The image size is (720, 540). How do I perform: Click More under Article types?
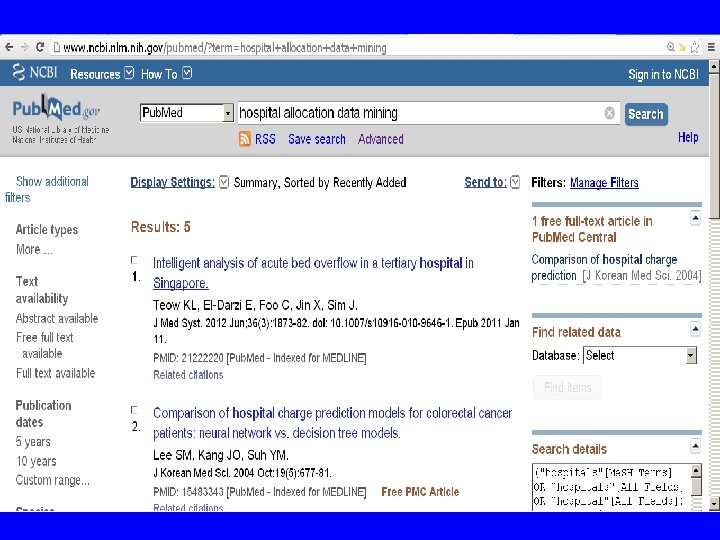tap(34, 249)
